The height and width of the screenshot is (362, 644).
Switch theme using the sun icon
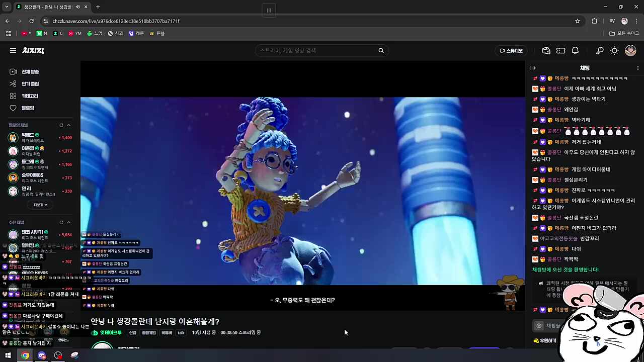click(614, 50)
